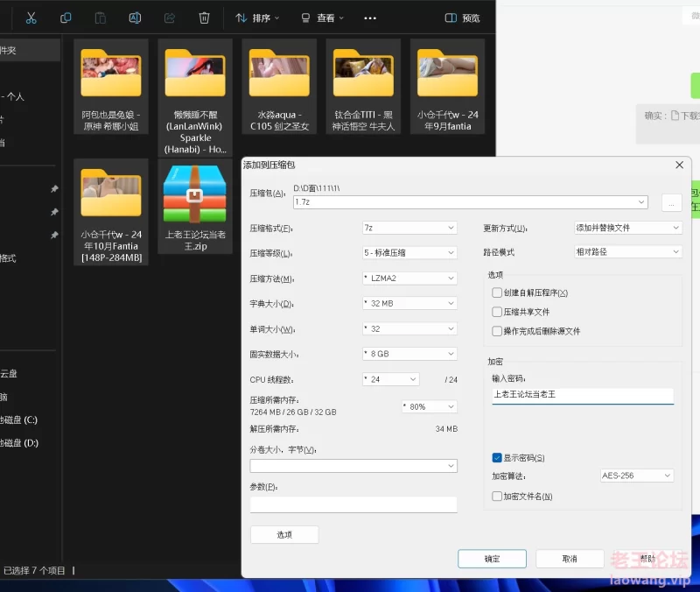Screen dimensions: 700x592
Task: Open the 查看 view menu
Action: pos(322,18)
